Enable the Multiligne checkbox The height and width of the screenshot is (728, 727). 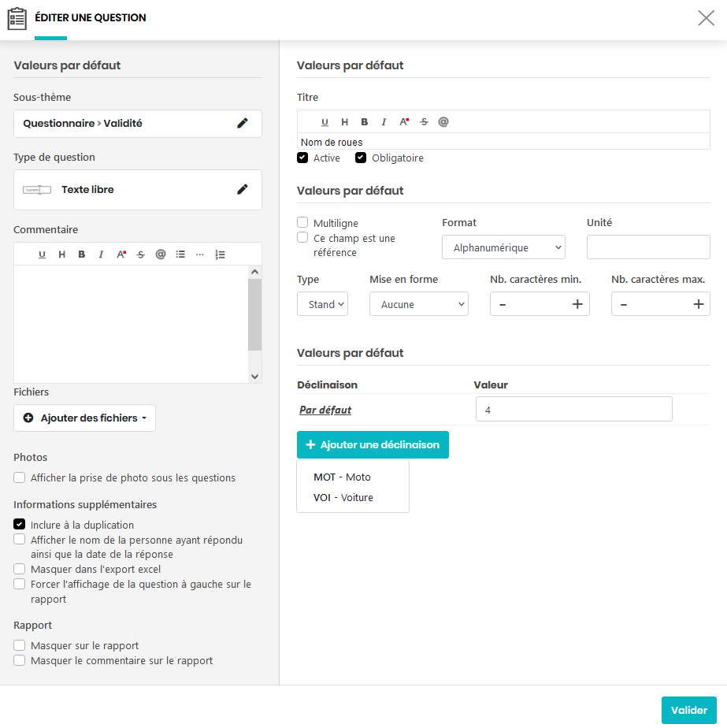[302, 223]
